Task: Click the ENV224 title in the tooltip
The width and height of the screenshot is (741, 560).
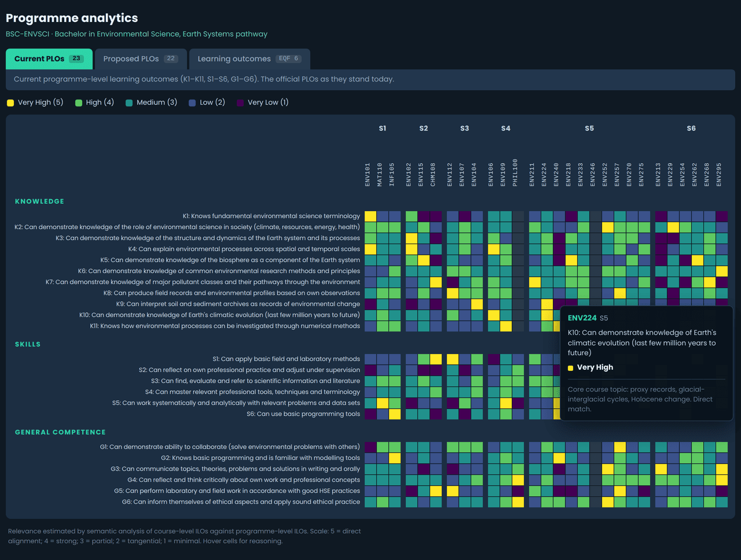Action: 582,318
